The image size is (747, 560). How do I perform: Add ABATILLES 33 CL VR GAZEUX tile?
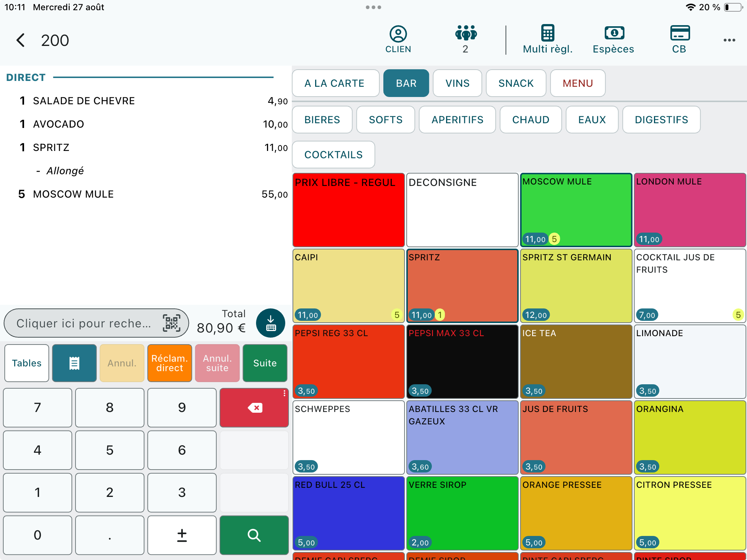462,437
